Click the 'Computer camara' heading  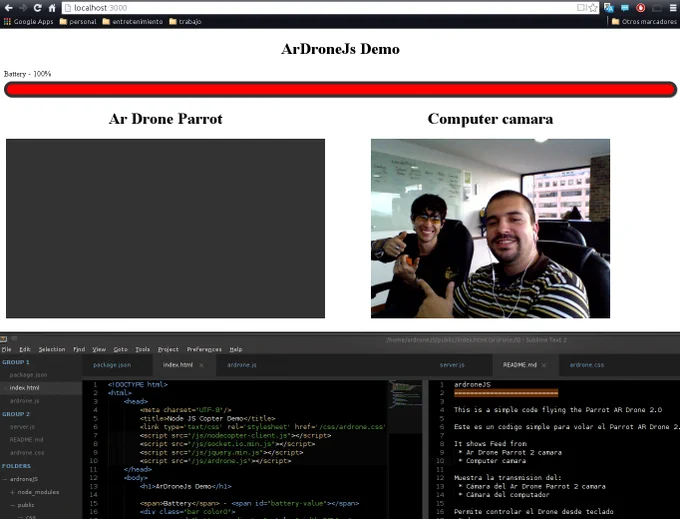pos(490,119)
